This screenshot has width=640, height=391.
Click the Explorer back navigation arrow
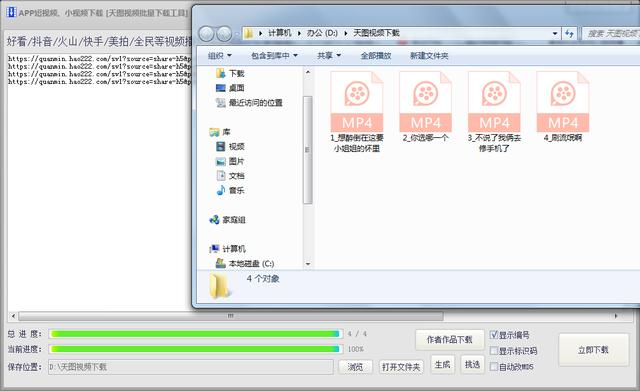pyautogui.click(x=207, y=34)
